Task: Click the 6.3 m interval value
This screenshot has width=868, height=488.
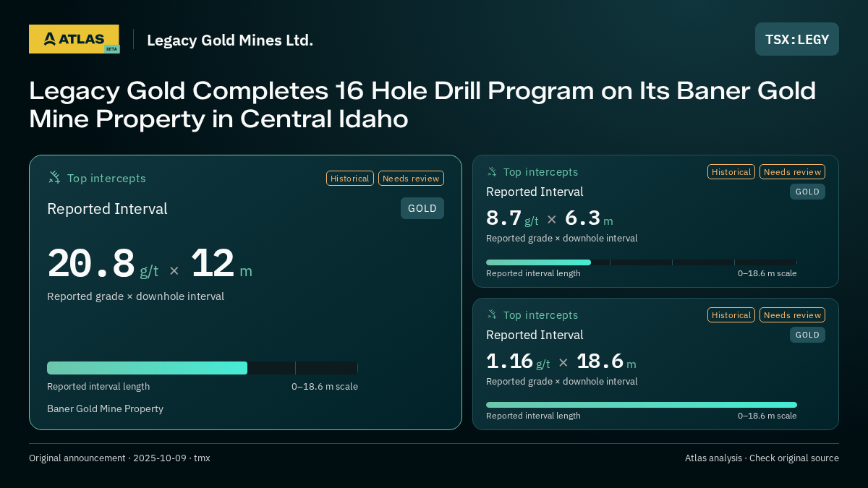Action: [589, 218]
